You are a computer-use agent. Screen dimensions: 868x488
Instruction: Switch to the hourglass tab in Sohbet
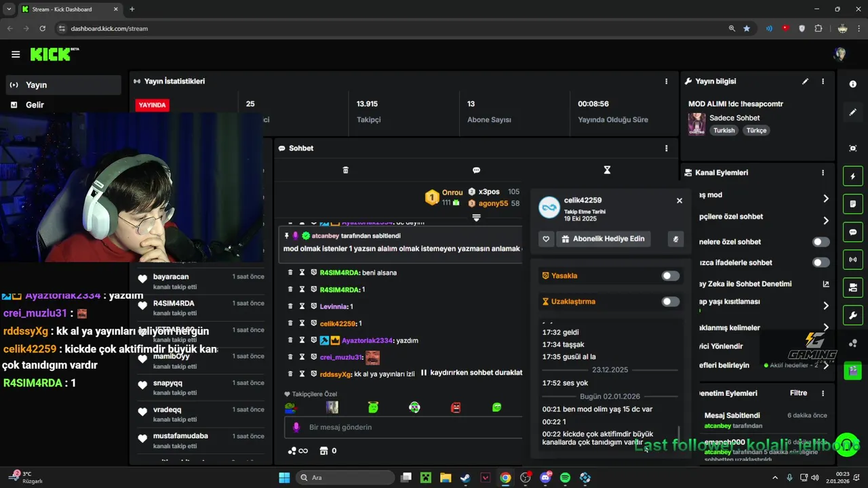tap(607, 170)
